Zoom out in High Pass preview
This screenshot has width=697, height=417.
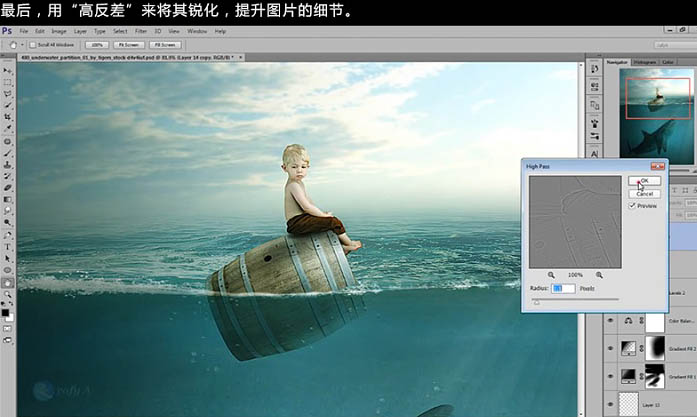pyautogui.click(x=551, y=275)
